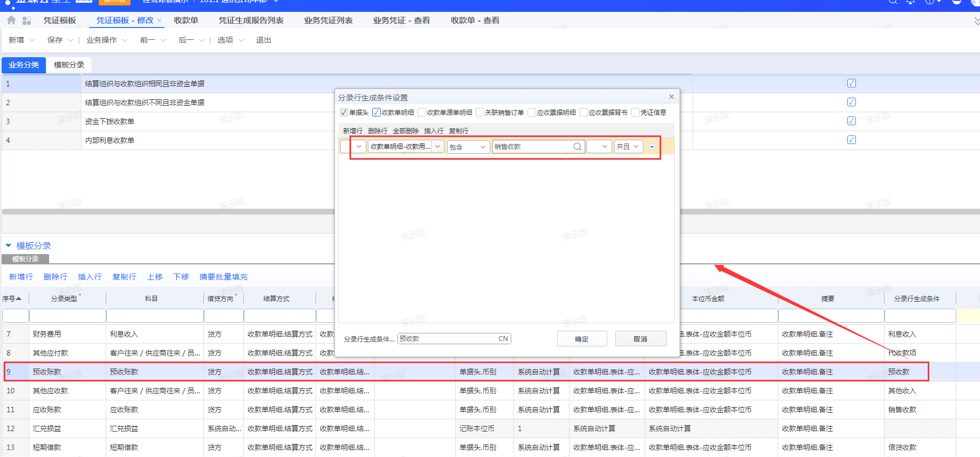
Task: Click the 分录行生成条件 input showing 预收款
Action: [454, 339]
